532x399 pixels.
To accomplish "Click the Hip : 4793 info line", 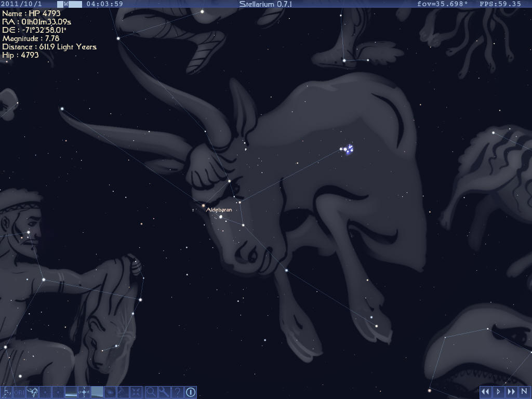I will point(20,55).
